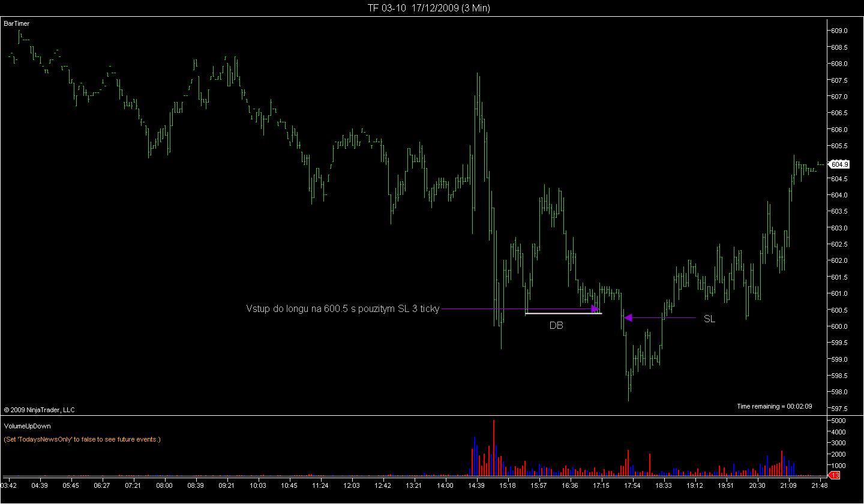Image resolution: width=864 pixels, height=504 pixels.
Task: Click the 5000 volume axis label
Action: (838, 421)
